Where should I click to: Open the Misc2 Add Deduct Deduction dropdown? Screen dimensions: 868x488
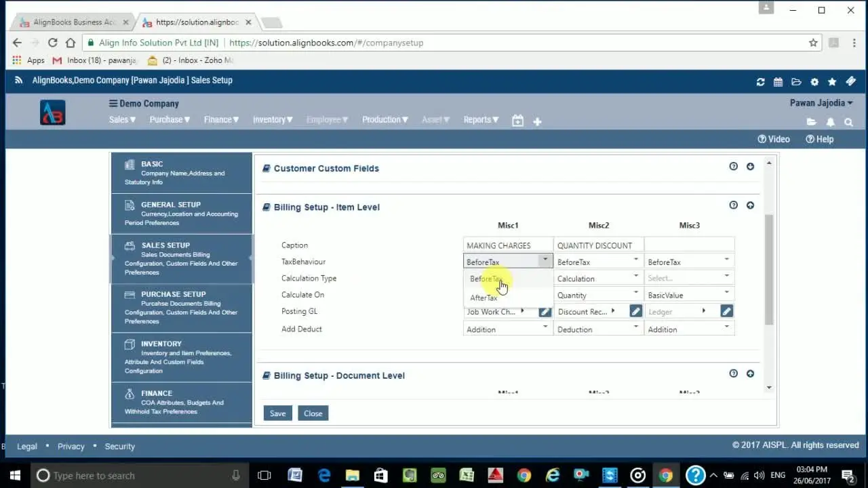click(598, 329)
